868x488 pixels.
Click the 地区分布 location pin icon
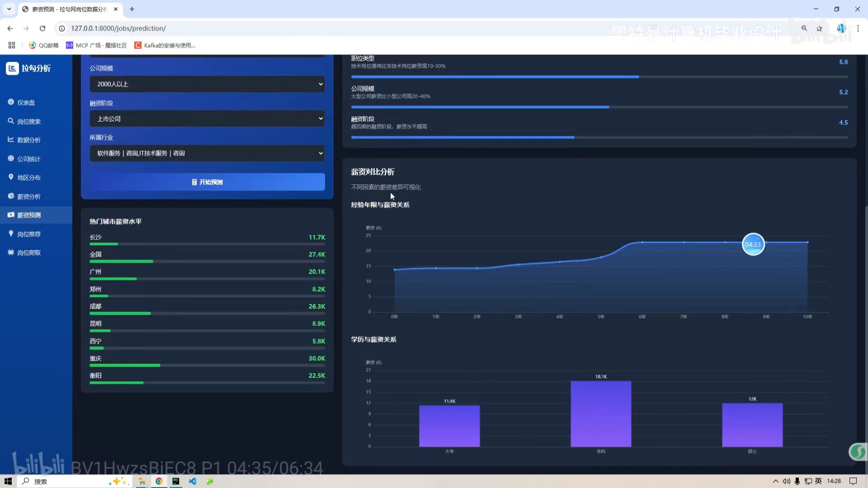tap(11, 177)
